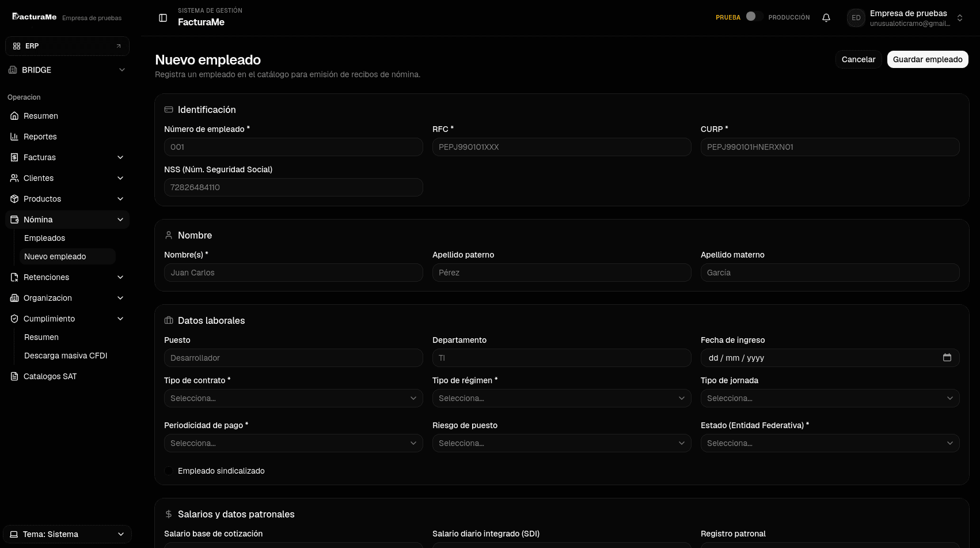
Task: Open the Empresa de pruebas account switcher
Action: tap(906, 18)
